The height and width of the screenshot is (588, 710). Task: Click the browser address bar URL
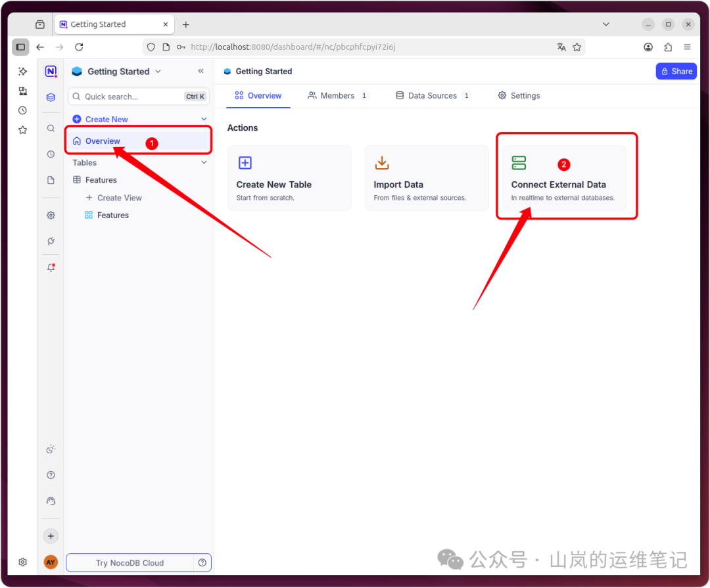click(293, 47)
